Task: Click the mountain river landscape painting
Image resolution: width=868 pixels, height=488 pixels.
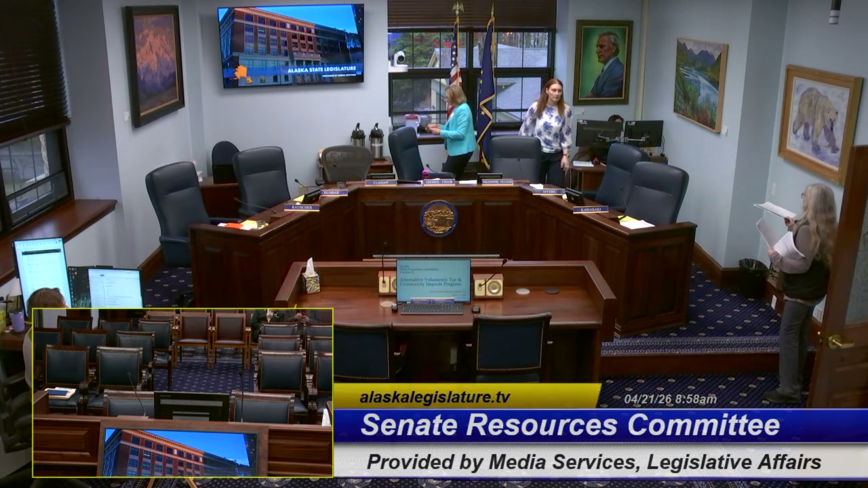Action: click(x=700, y=83)
